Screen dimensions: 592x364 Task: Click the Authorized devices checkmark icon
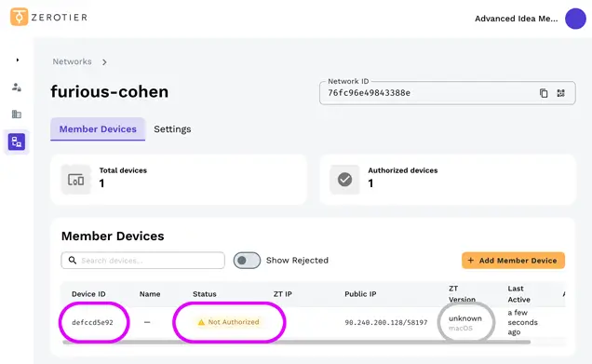pos(344,180)
